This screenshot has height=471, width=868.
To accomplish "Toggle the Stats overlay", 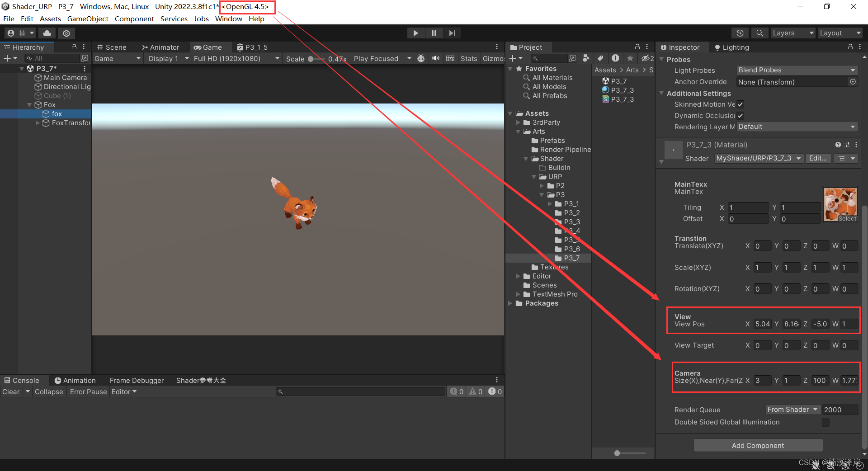I will pyautogui.click(x=469, y=58).
